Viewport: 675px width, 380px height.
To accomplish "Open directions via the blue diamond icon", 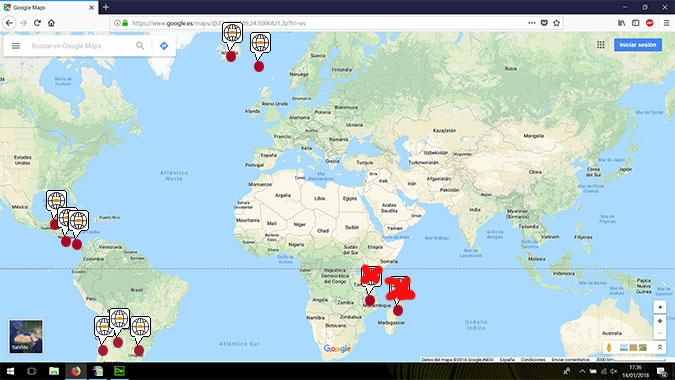I will (164, 46).
